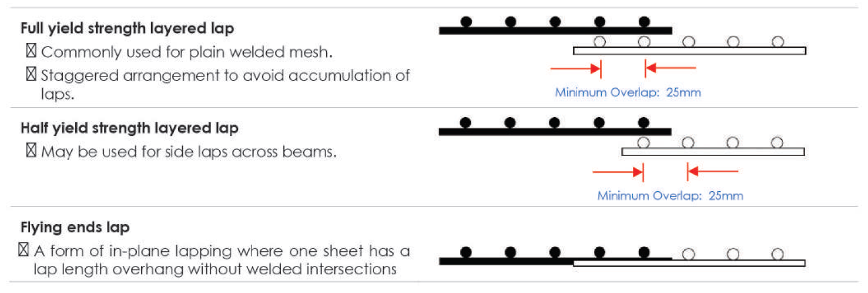Click the 'Flying ends lap' heading
This screenshot has width=868, height=293.
[x=75, y=228]
